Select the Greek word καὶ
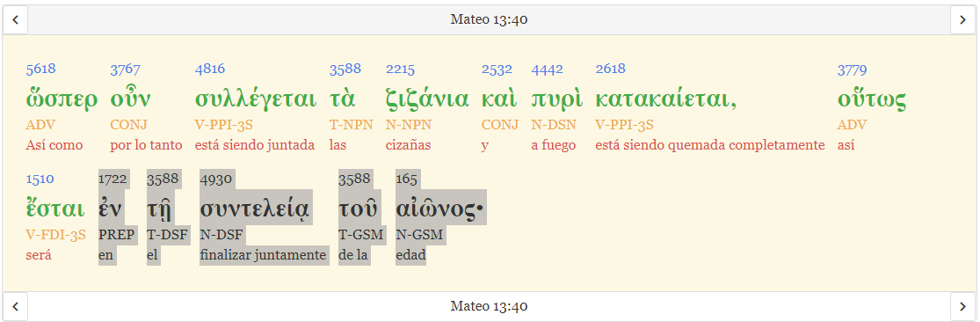 pos(498,99)
